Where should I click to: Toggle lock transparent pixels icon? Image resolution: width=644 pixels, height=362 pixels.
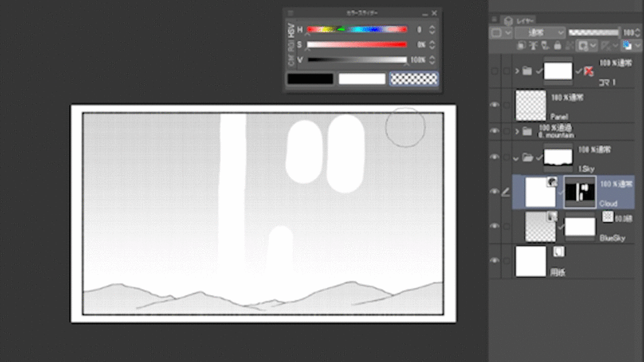pos(570,46)
